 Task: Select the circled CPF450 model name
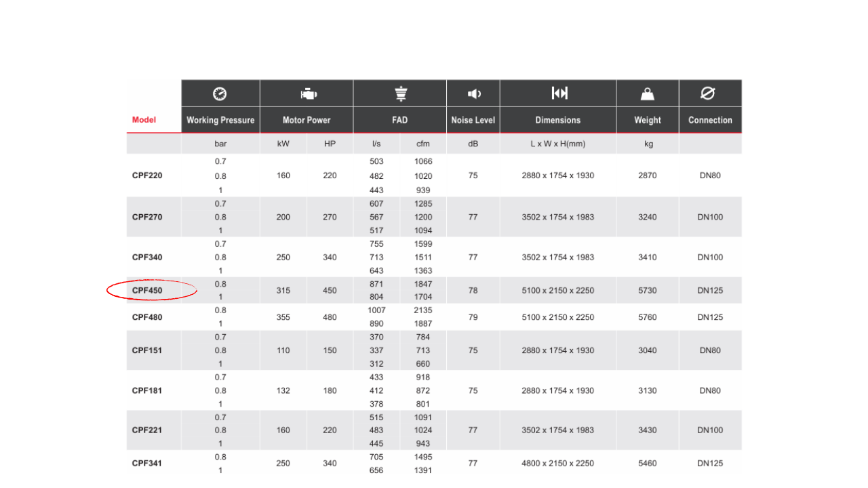[147, 291]
